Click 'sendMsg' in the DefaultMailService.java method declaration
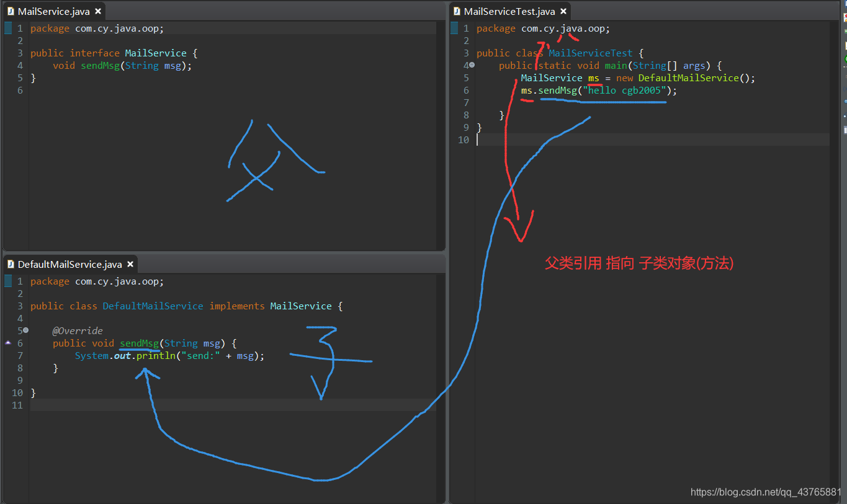The height and width of the screenshot is (504, 847). pyautogui.click(x=139, y=343)
